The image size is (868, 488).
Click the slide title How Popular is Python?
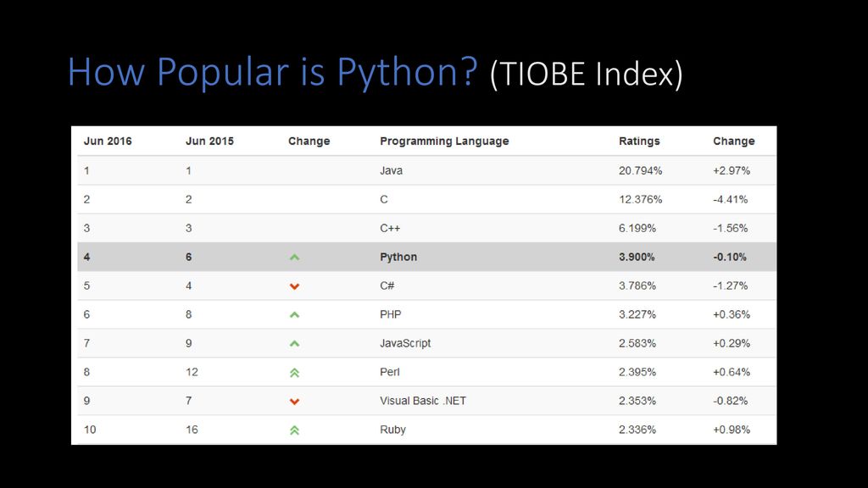272,73
